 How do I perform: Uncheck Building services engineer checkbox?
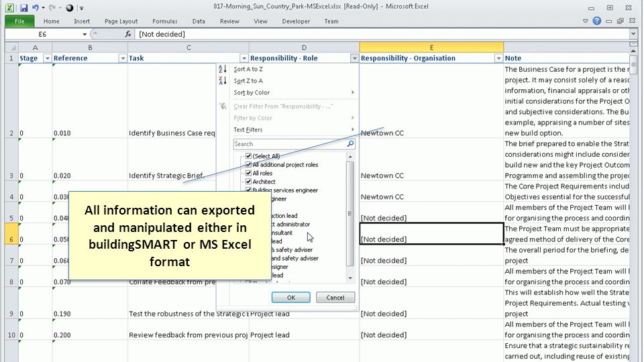(248, 190)
